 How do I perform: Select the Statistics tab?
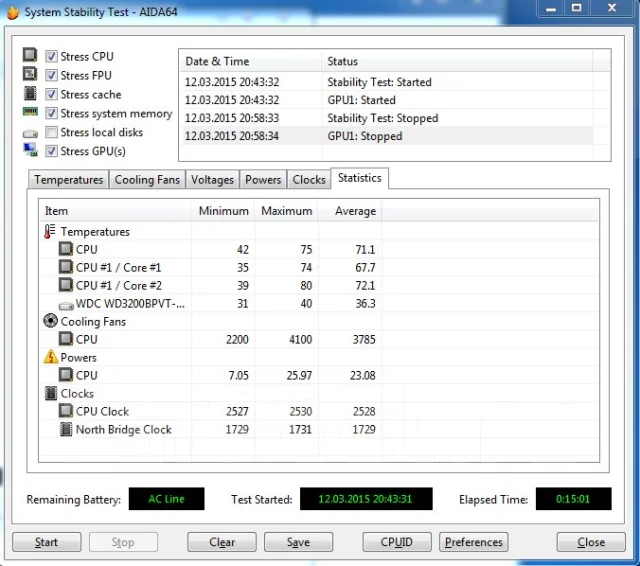(x=360, y=178)
